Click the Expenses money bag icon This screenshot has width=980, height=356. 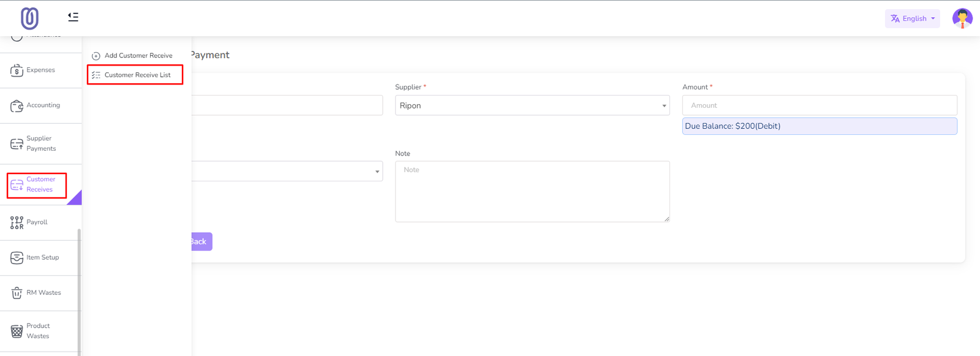[x=17, y=70]
